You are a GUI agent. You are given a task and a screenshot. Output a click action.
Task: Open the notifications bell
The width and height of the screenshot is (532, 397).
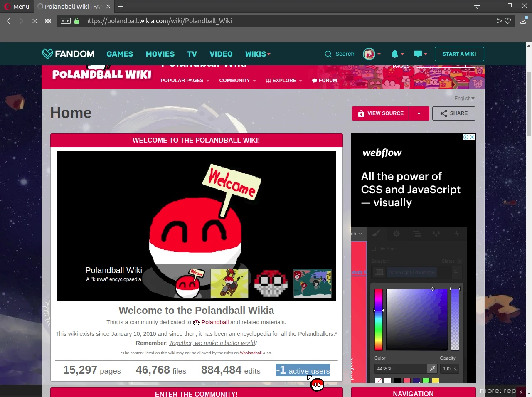tap(394, 54)
